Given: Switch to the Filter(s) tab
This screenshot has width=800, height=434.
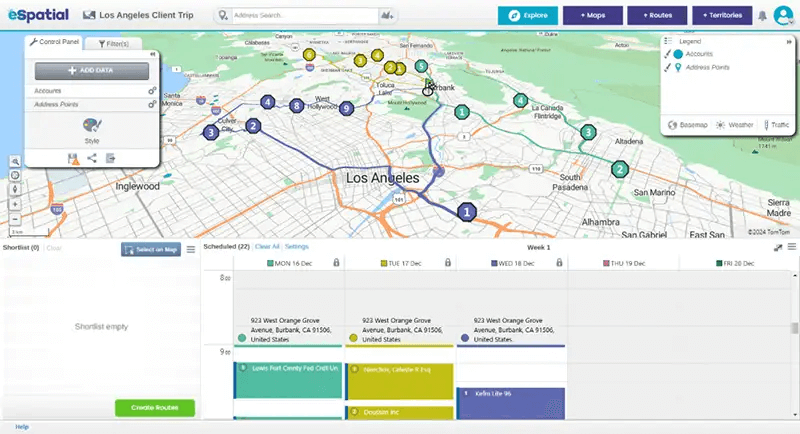Looking at the screenshot, I should 113,44.
